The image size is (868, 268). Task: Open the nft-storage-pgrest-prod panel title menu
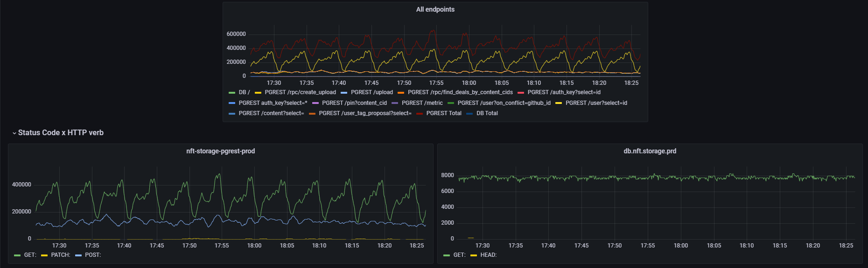[x=220, y=151]
